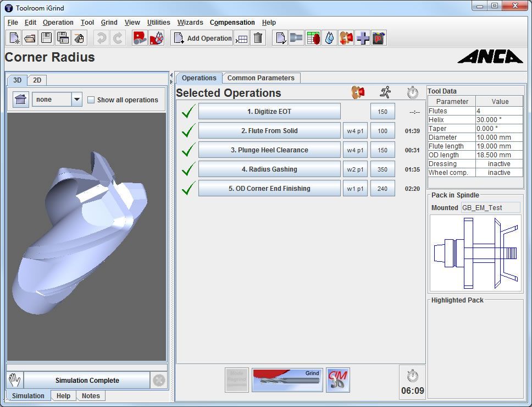Collapse left panel with splitter arrow

coord(171,75)
